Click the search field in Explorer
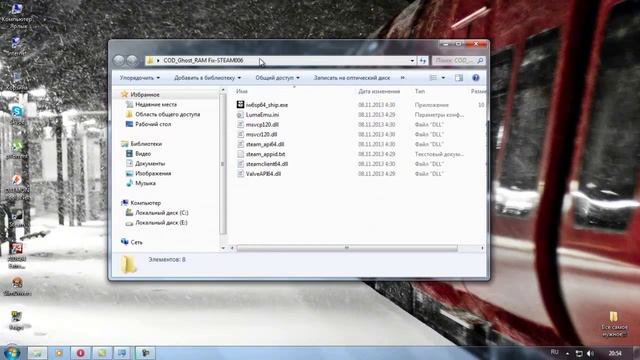This screenshot has height=360, width=640. point(458,60)
